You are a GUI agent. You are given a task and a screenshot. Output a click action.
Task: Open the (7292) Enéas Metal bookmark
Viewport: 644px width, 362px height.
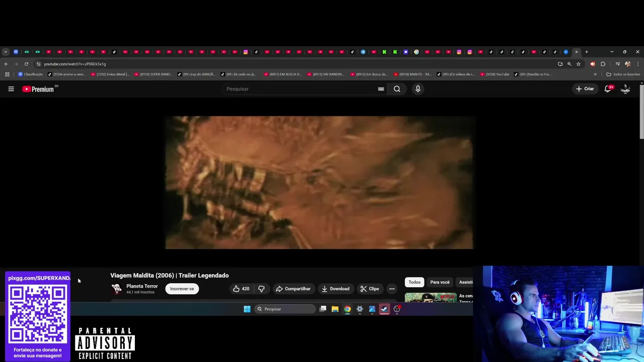[110, 74]
